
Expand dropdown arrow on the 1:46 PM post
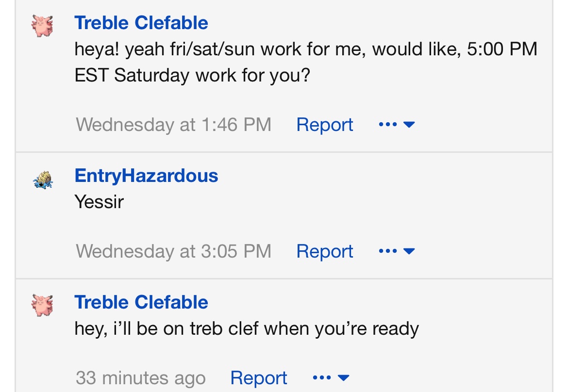(409, 125)
